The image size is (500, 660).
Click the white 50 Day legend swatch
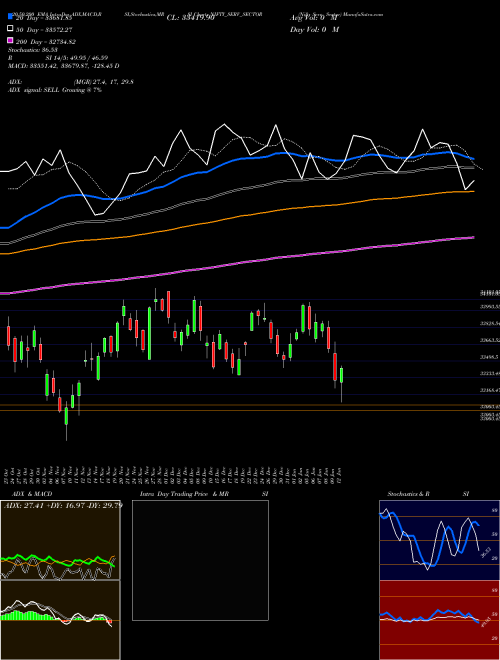(10, 29)
